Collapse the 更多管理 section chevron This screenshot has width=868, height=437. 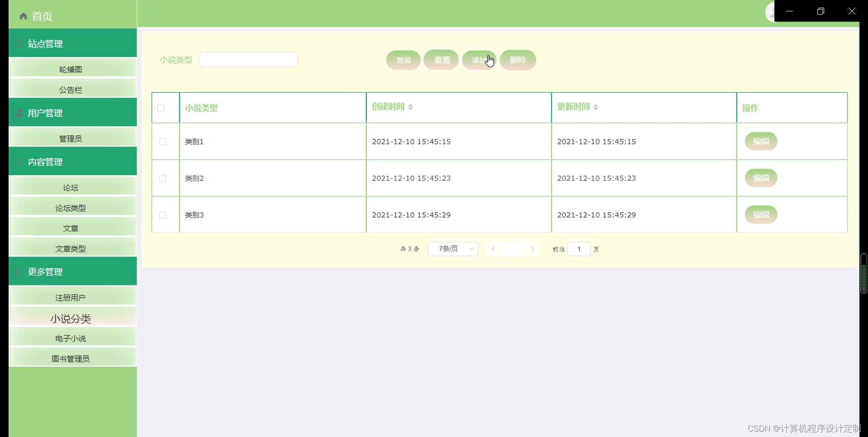(x=123, y=271)
